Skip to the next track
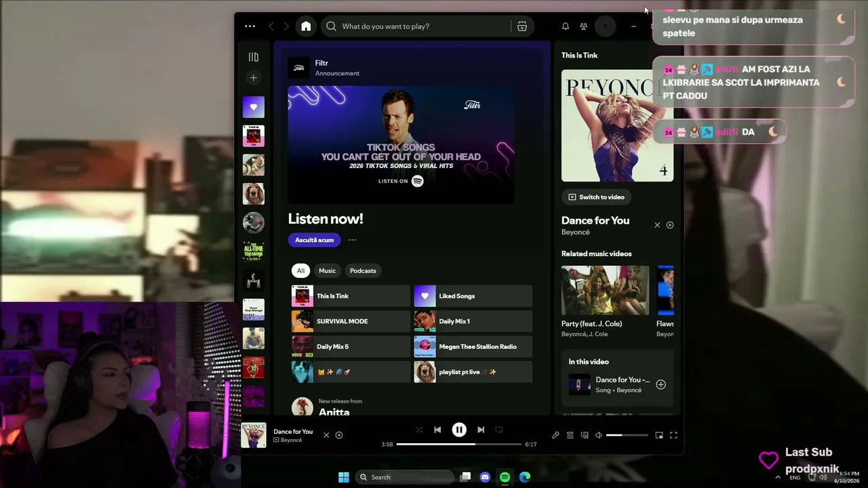This screenshot has width=868, height=488. [481, 430]
